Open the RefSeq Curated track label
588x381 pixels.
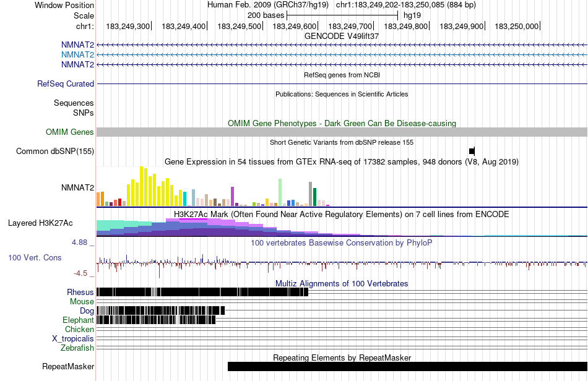click(x=66, y=83)
